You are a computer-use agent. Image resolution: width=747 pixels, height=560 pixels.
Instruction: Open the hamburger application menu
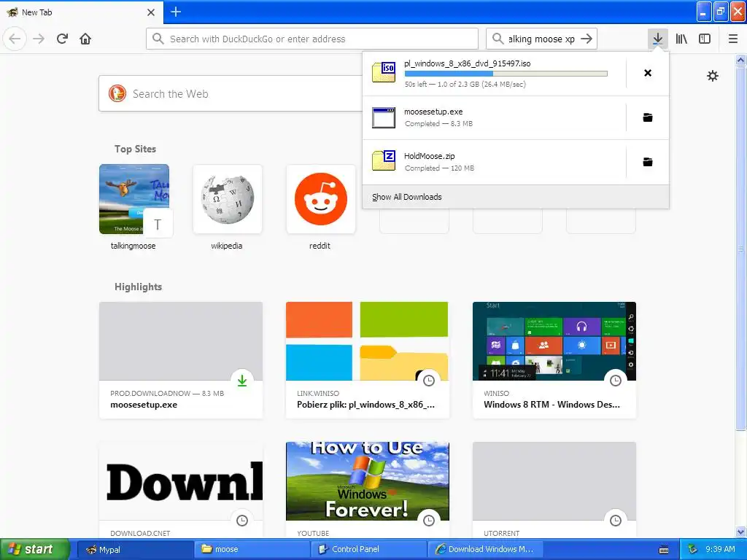point(732,39)
